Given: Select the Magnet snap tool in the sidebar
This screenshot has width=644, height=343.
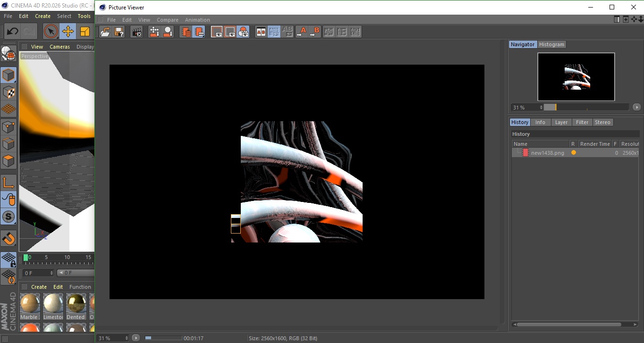Looking at the screenshot, I should click(x=8, y=238).
